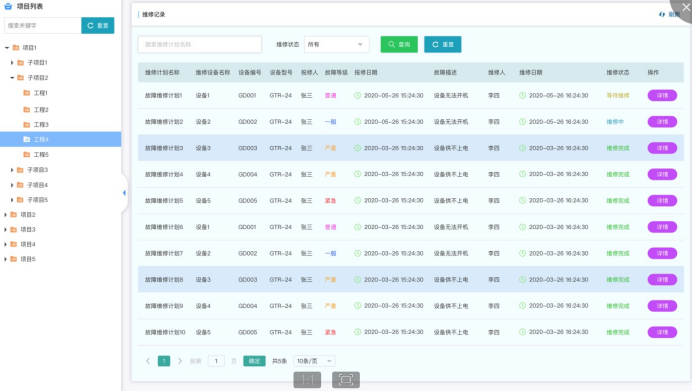Click the green query button
692x391 pixels.
[x=399, y=45]
